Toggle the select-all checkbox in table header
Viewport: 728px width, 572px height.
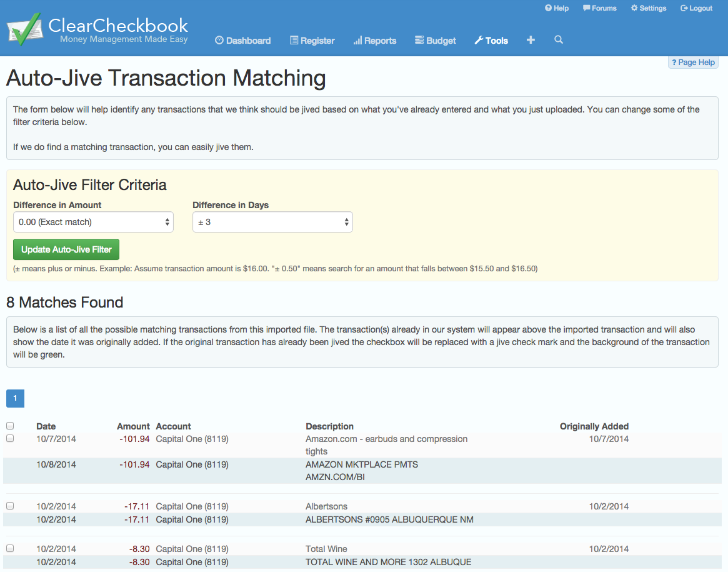[10, 426]
